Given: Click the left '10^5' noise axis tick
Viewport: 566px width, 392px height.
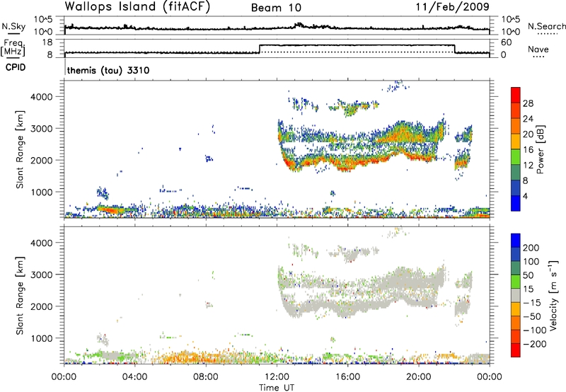Looking at the screenshot, I should (43, 20).
